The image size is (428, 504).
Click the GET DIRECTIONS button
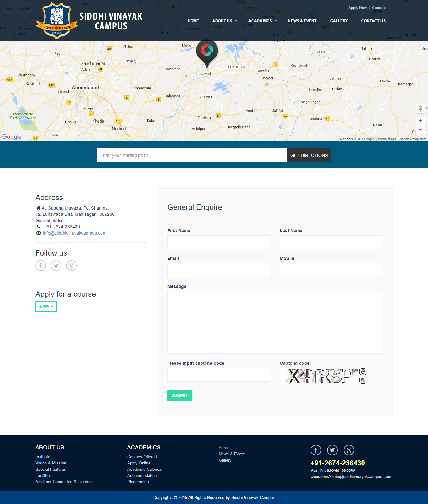309,155
